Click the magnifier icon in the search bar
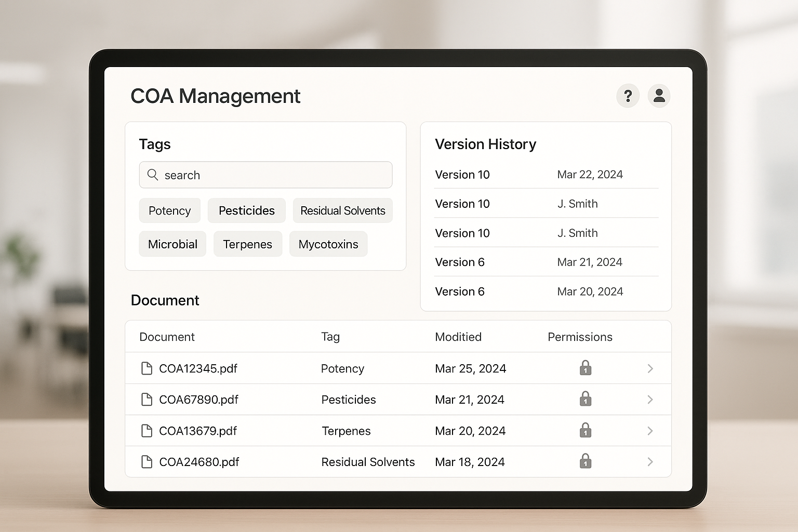 (x=153, y=175)
